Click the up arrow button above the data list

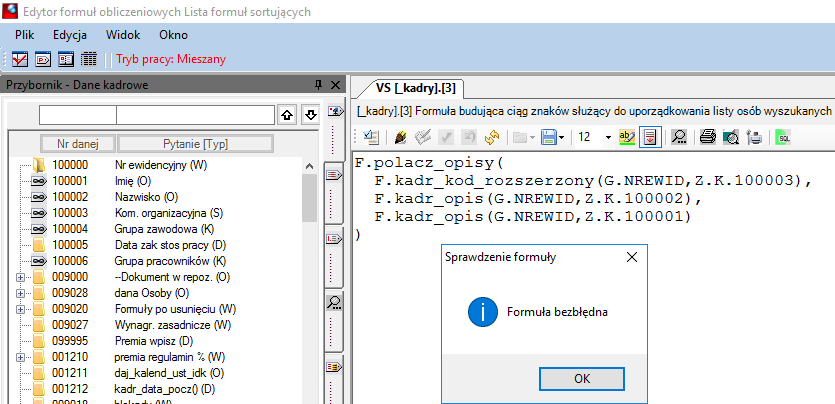click(x=287, y=114)
